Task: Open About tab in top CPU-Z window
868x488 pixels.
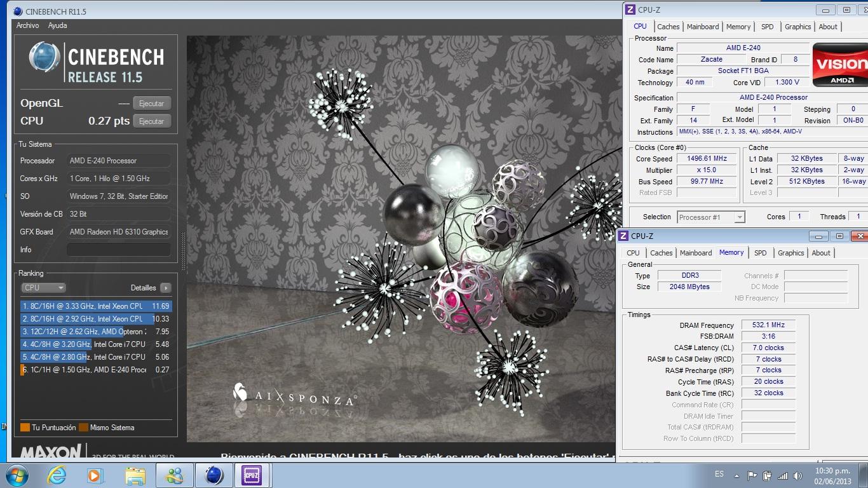Action: 828,27
